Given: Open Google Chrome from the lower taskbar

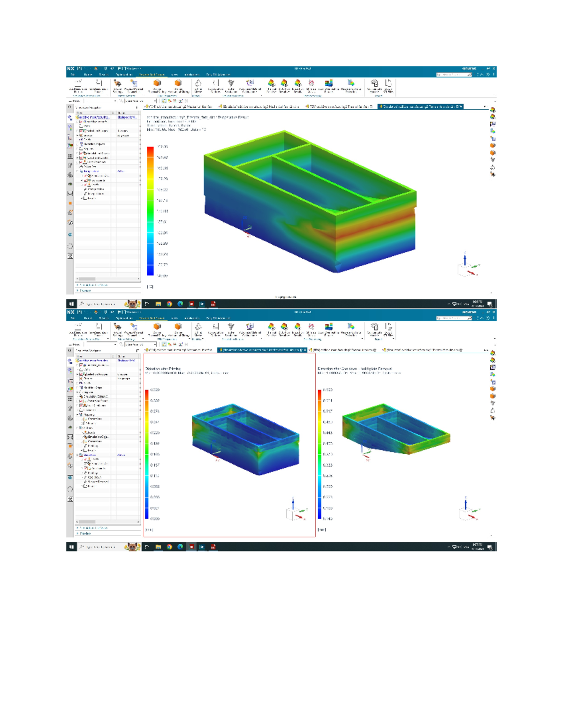Looking at the screenshot, I should [169, 547].
